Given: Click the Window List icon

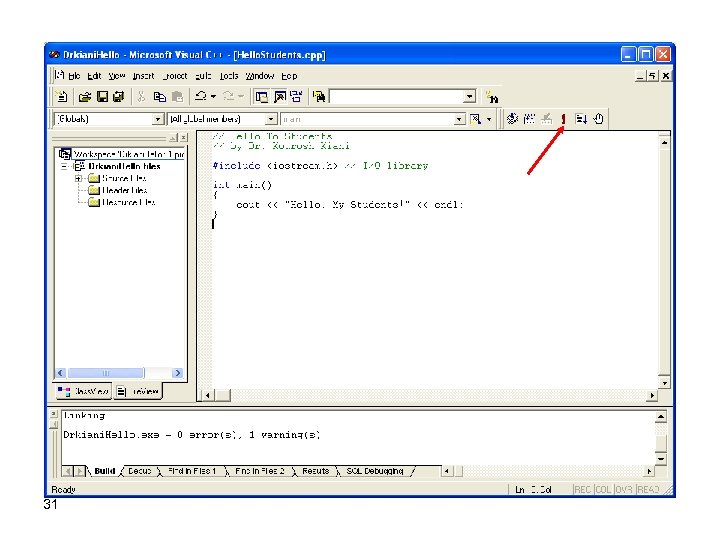Looking at the screenshot, I should (297, 96).
